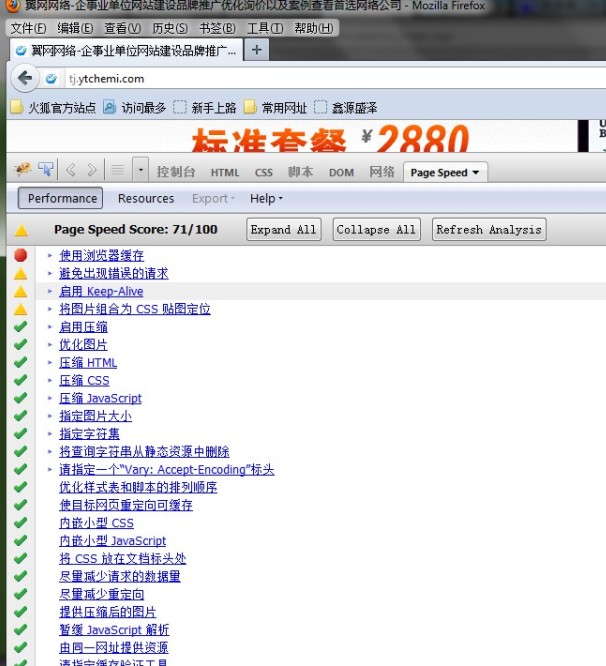Click the site identity icon in address bar
Image resolution: width=606 pixels, height=666 pixels.
tap(51, 78)
